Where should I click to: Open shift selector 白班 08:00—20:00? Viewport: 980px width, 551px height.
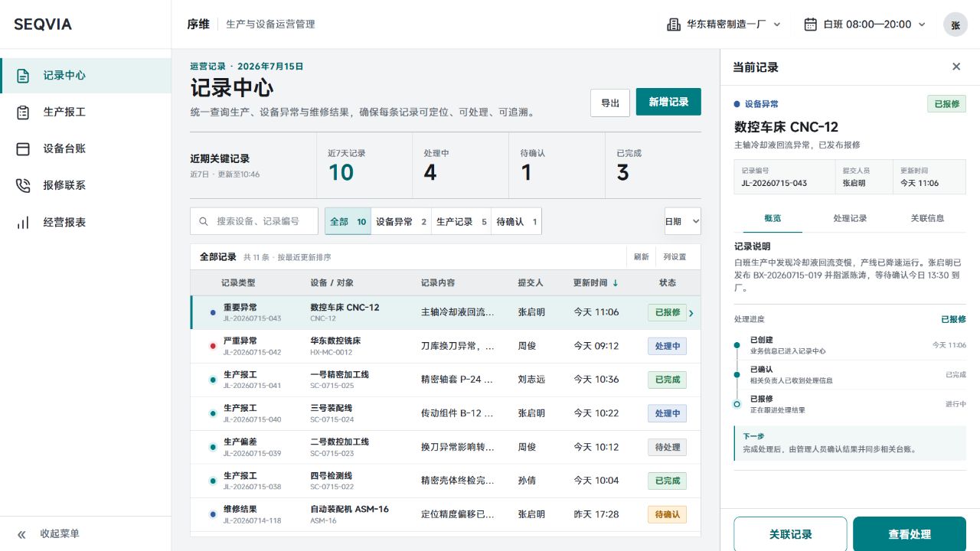864,24
